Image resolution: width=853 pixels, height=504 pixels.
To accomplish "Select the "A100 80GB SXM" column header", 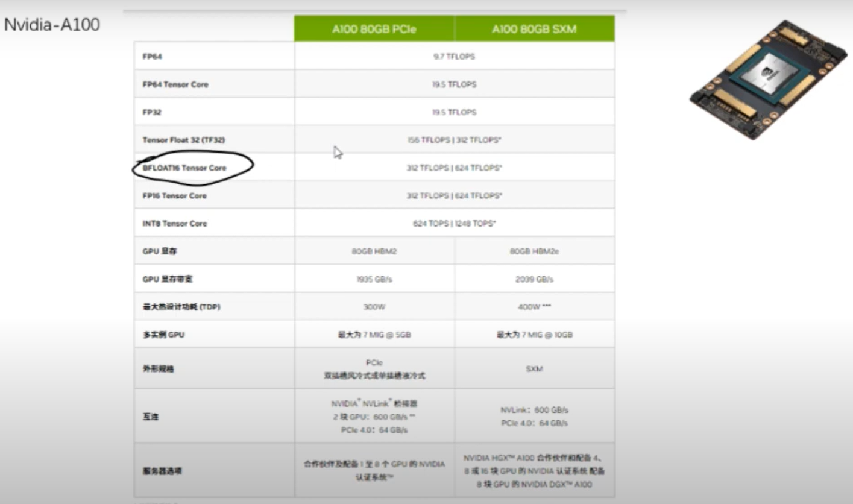I will [x=535, y=29].
